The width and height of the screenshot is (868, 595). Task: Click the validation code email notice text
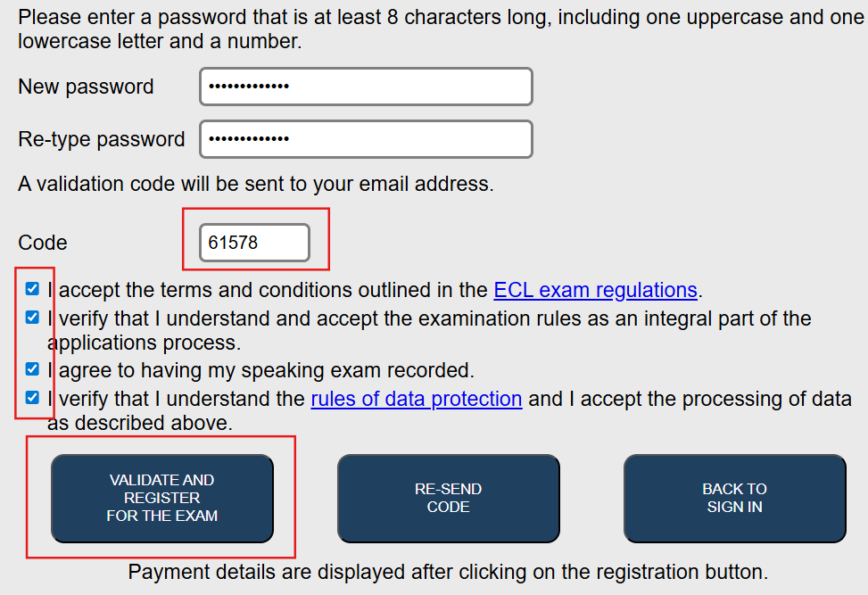click(256, 184)
